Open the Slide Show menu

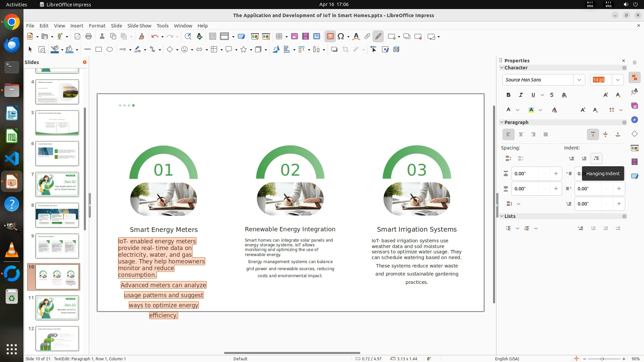coord(139,26)
